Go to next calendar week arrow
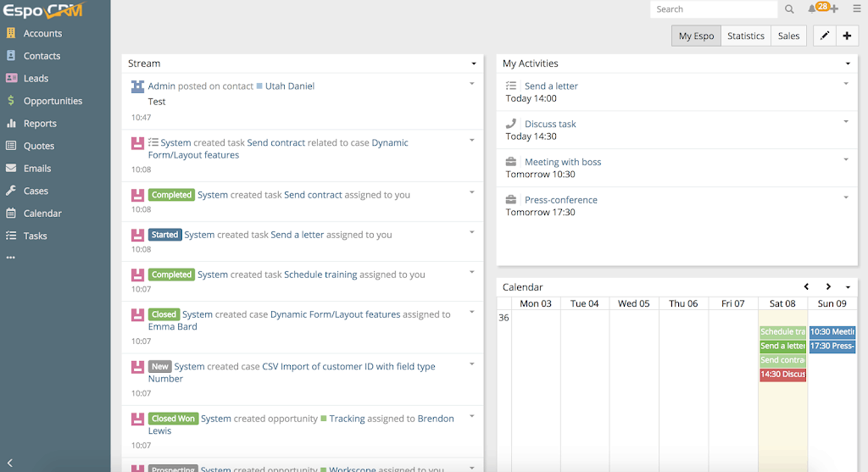868x472 pixels. pyautogui.click(x=828, y=287)
